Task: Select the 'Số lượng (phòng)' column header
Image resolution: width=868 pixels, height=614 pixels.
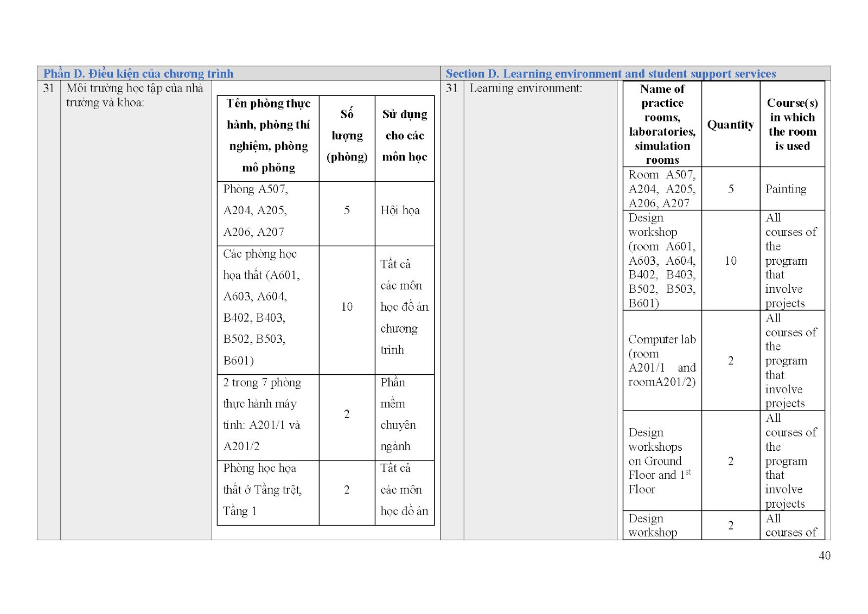Action: 347,136
